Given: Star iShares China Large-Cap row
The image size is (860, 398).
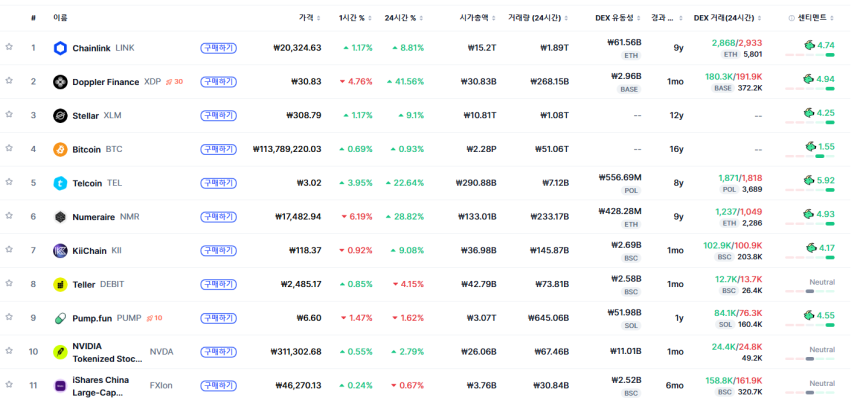Looking at the screenshot, I should [9, 384].
